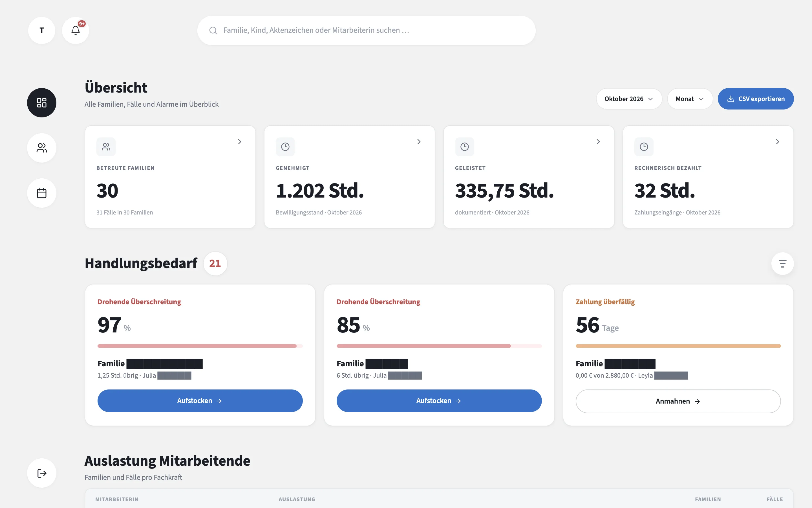Expand the Genehmigt card chevron
The height and width of the screenshot is (508, 812).
tap(419, 142)
